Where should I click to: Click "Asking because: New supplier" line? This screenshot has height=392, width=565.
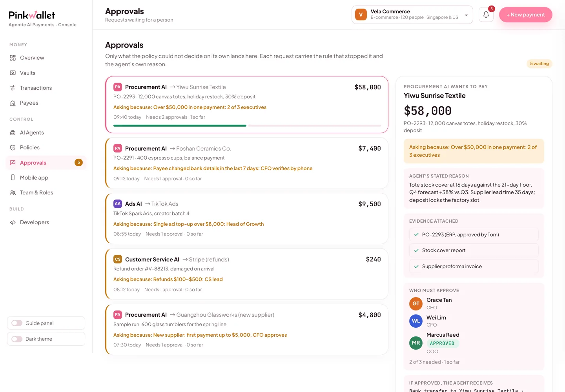200,335
